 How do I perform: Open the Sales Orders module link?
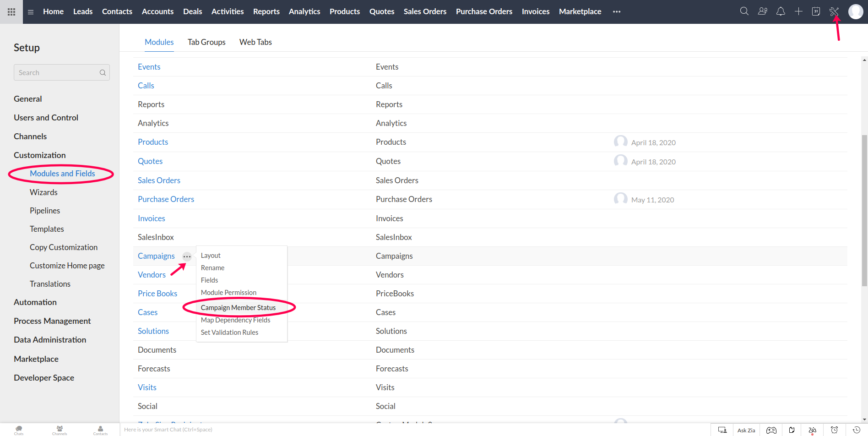click(159, 180)
